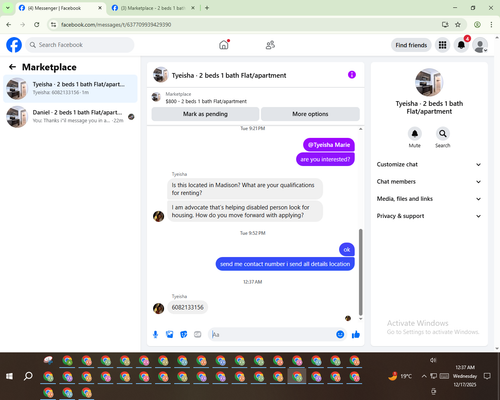Choose a sticker icon in composer

click(x=184, y=334)
